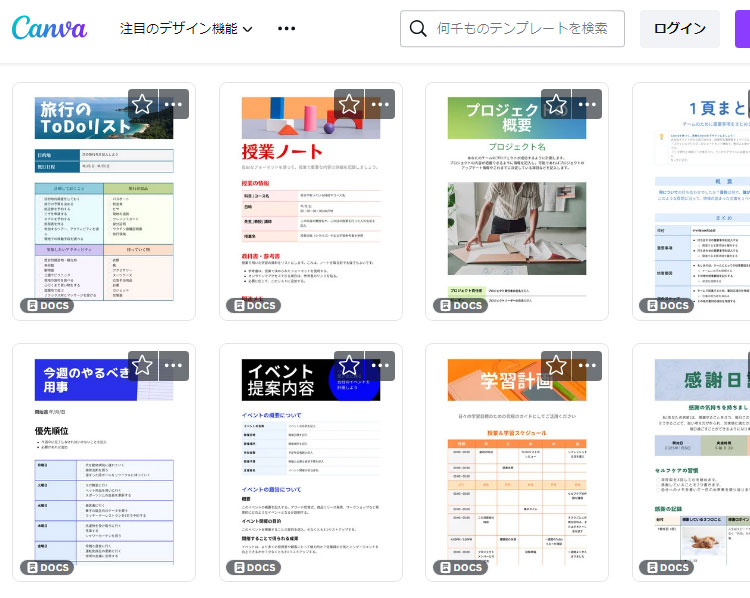750x598 pixels.
Task: Open more options for プロジェクト概要 template
Action: (587, 104)
